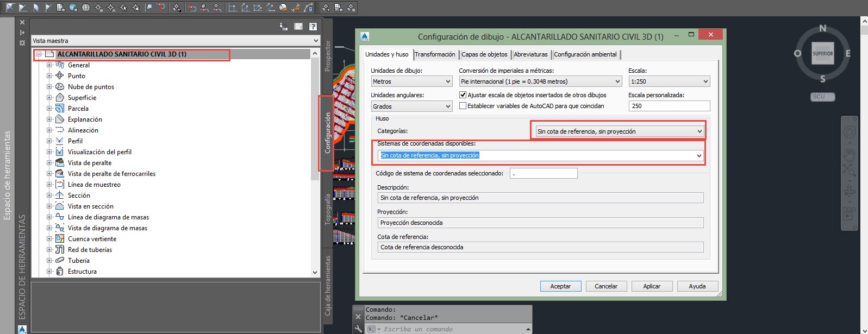Switch to the 'Capas de objetos' tab
This screenshot has width=868, height=334.
pyautogui.click(x=484, y=54)
